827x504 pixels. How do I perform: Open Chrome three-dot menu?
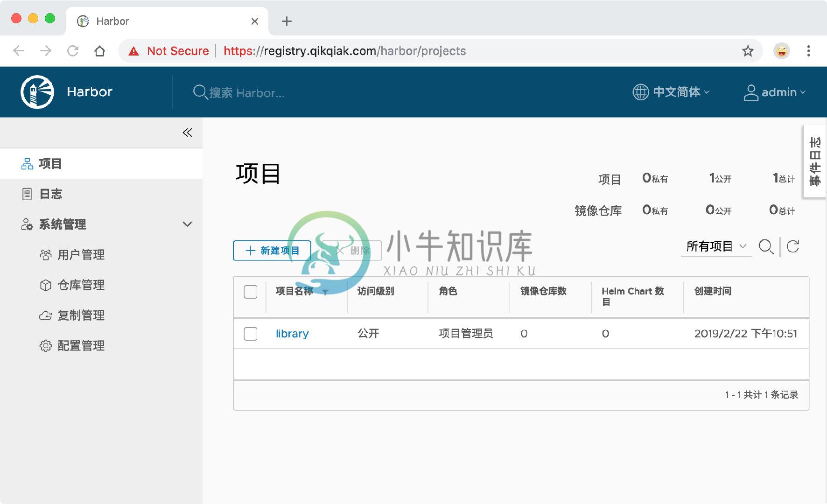click(808, 51)
